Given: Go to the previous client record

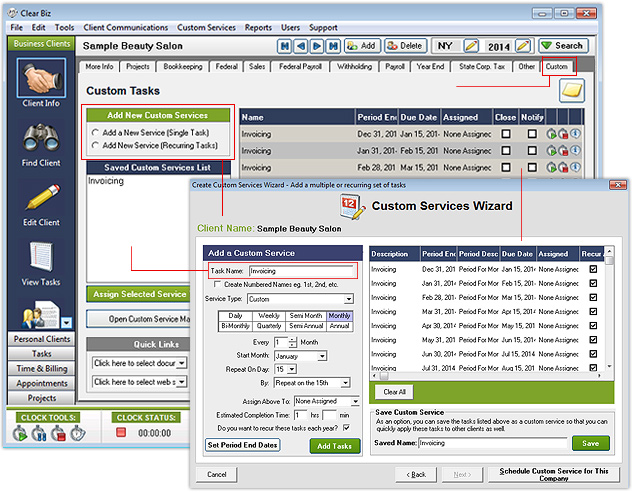Looking at the screenshot, I should pyautogui.click(x=301, y=46).
